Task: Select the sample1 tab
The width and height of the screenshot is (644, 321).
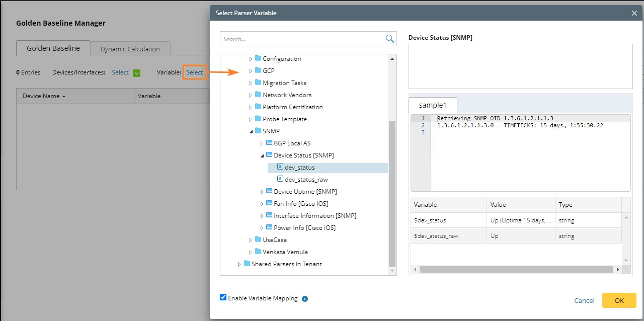Action: pos(433,105)
